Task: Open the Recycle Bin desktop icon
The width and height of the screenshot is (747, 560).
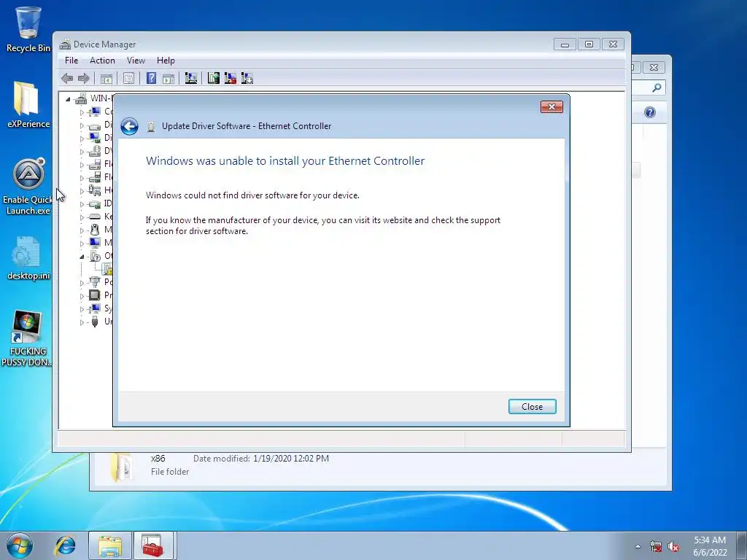Action: click(x=28, y=29)
